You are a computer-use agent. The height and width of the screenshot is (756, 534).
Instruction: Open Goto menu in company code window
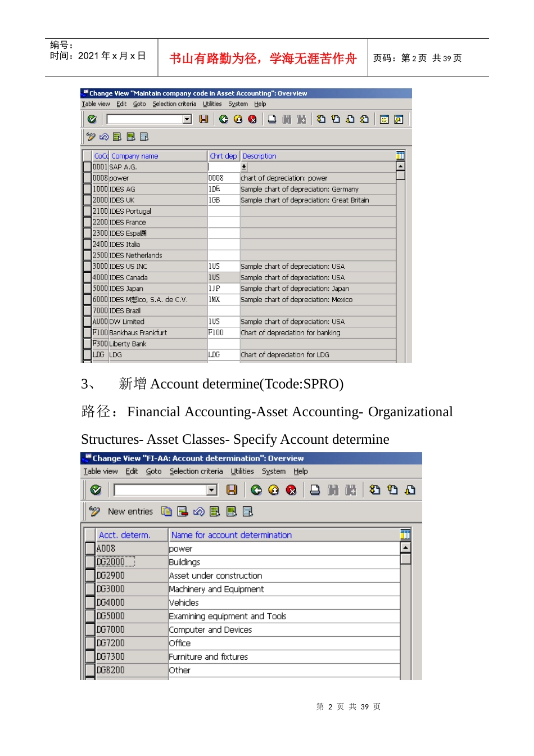139,104
